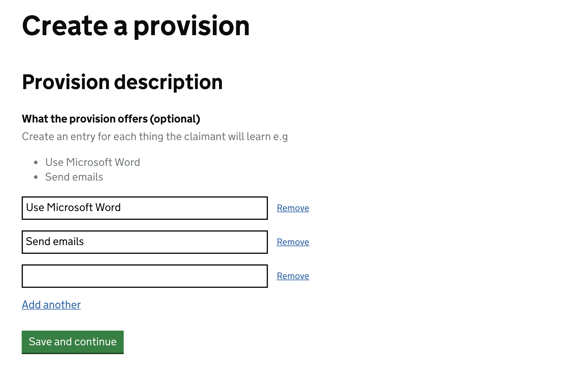The image size is (588, 374).
Task: Click inside the Use Microsoft Word field
Action: pos(145,208)
